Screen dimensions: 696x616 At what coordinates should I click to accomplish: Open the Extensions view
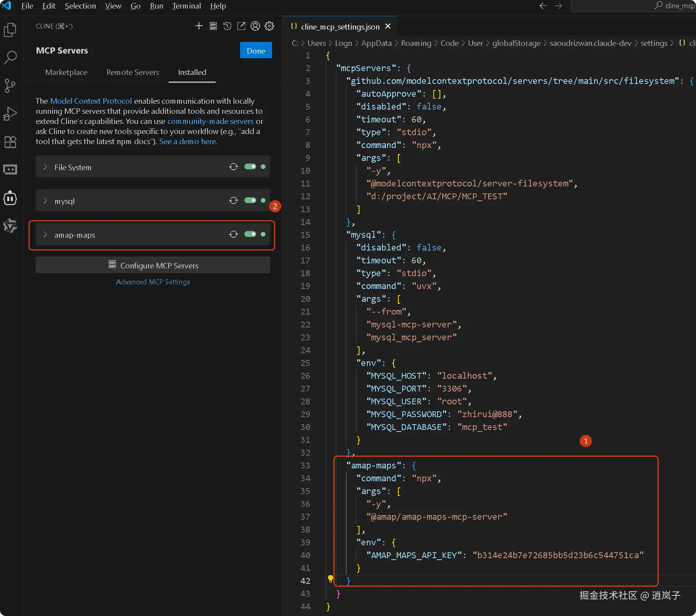[x=10, y=142]
